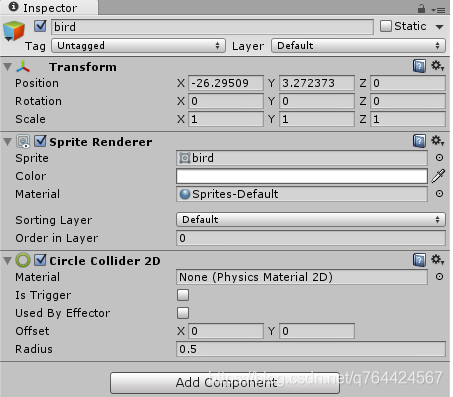Click the Position Y field
453x397 pixels.
[317, 83]
